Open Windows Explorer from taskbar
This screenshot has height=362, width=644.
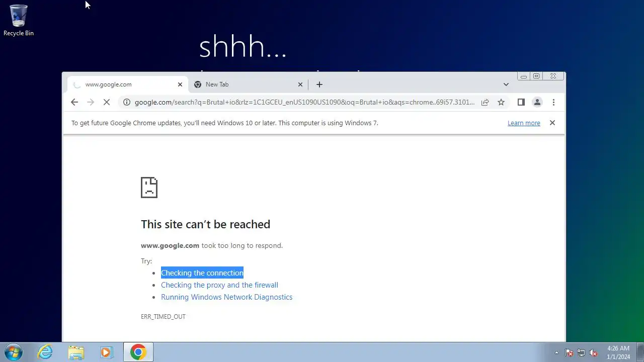tap(76, 352)
